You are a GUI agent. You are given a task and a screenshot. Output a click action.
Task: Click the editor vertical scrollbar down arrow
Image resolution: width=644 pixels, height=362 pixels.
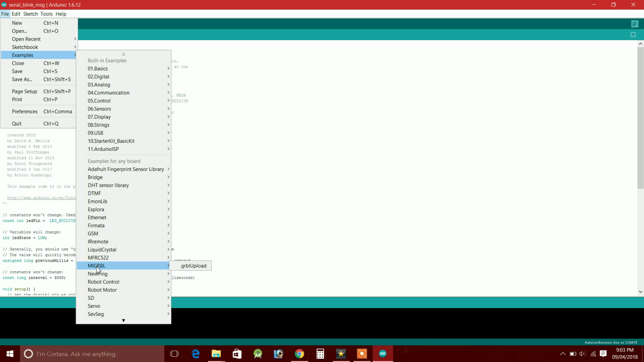(641, 292)
